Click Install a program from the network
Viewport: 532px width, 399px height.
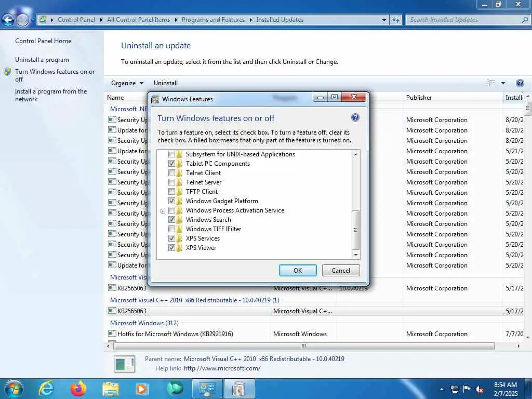point(51,95)
